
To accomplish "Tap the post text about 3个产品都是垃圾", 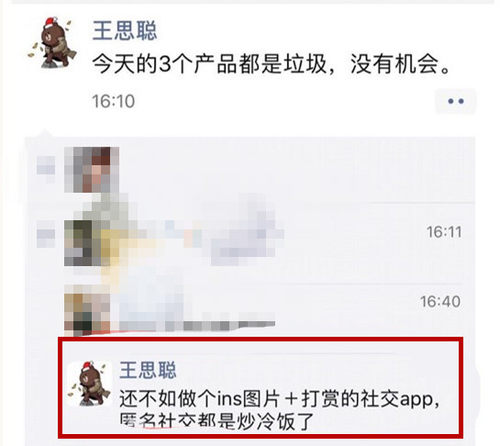I will click(x=272, y=64).
